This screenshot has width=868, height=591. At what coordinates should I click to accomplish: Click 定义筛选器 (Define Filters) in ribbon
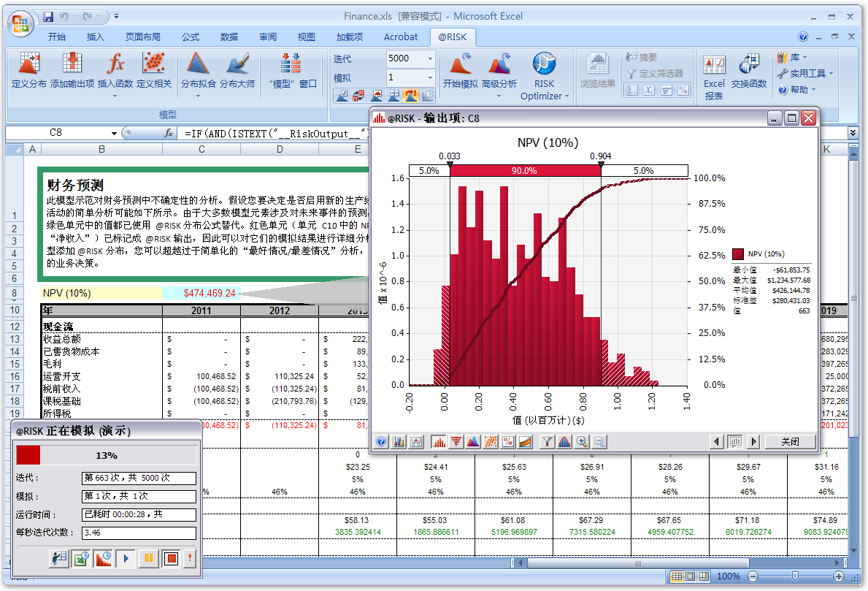click(655, 73)
